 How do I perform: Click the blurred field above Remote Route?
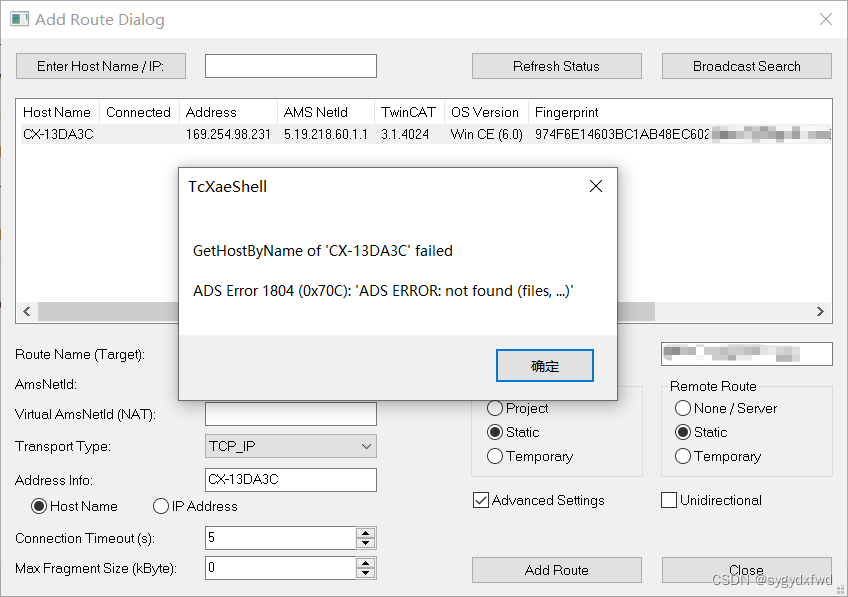tap(746, 354)
